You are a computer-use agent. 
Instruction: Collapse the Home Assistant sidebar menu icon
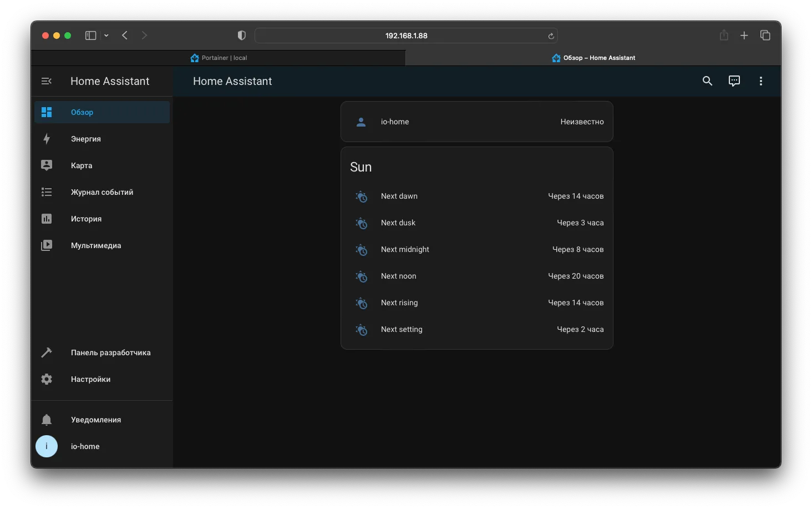click(x=47, y=81)
